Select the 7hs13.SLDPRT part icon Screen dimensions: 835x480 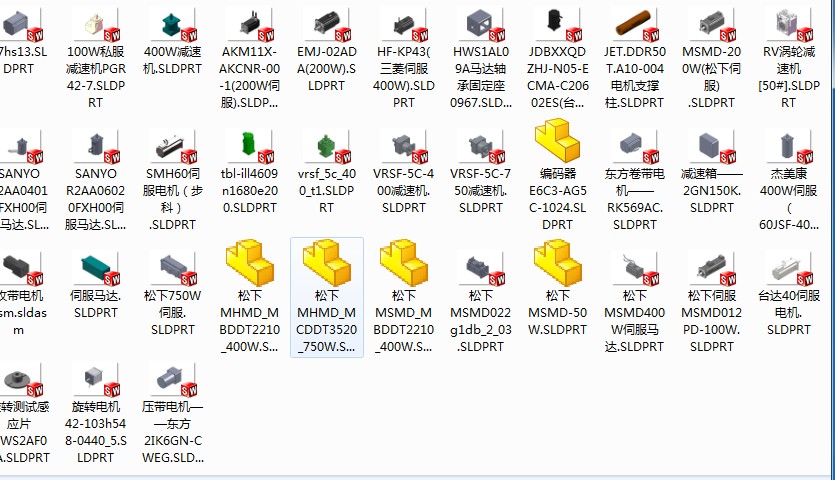[x=21, y=25]
